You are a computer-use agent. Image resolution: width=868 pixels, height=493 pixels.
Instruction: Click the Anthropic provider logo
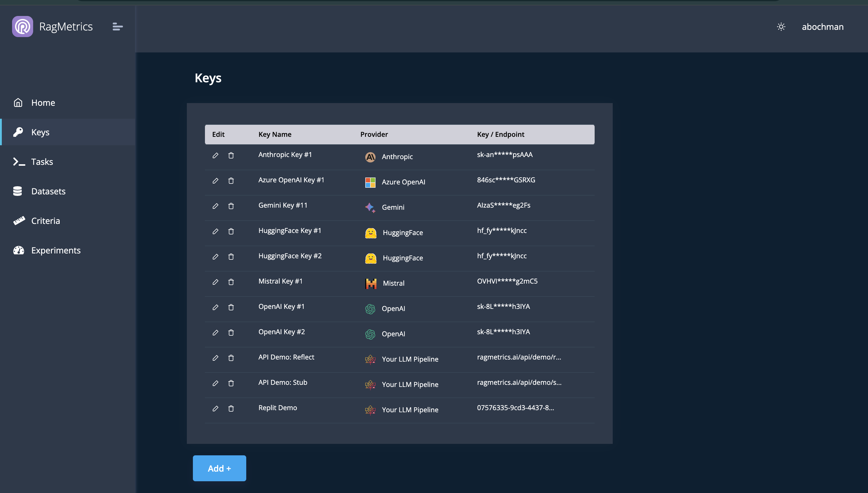(370, 157)
